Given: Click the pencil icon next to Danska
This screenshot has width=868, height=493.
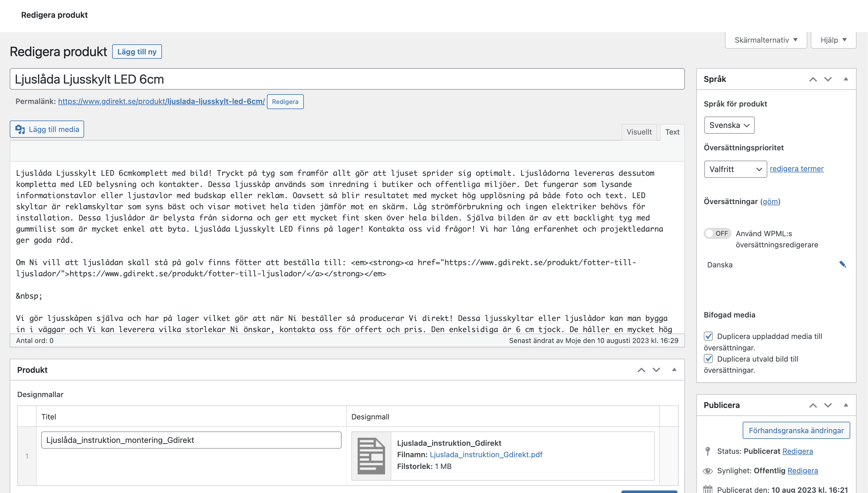Looking at the screenshot, I should (x=843, y=265).
